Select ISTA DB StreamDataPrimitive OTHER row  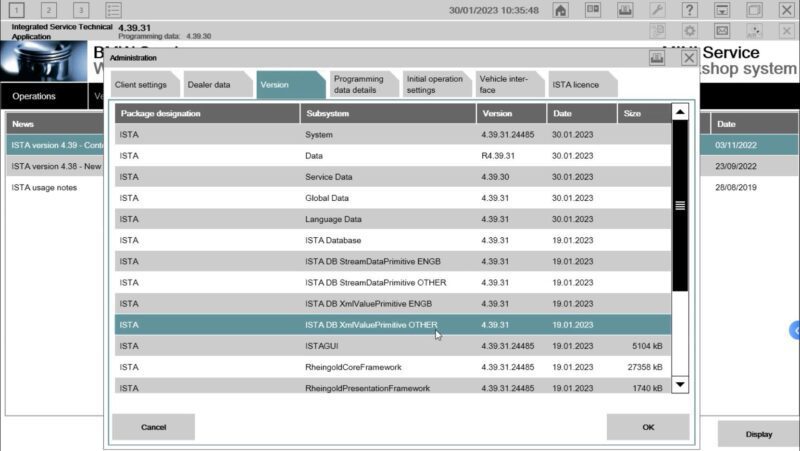(393, 283)
